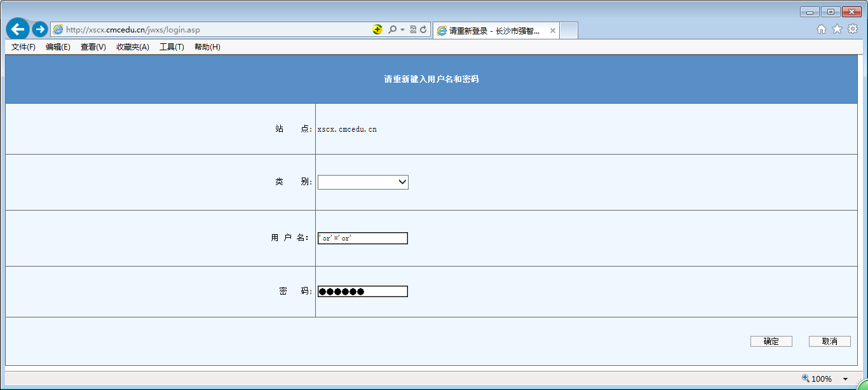Open the address bar search dropdown arrow

(402, 30)
